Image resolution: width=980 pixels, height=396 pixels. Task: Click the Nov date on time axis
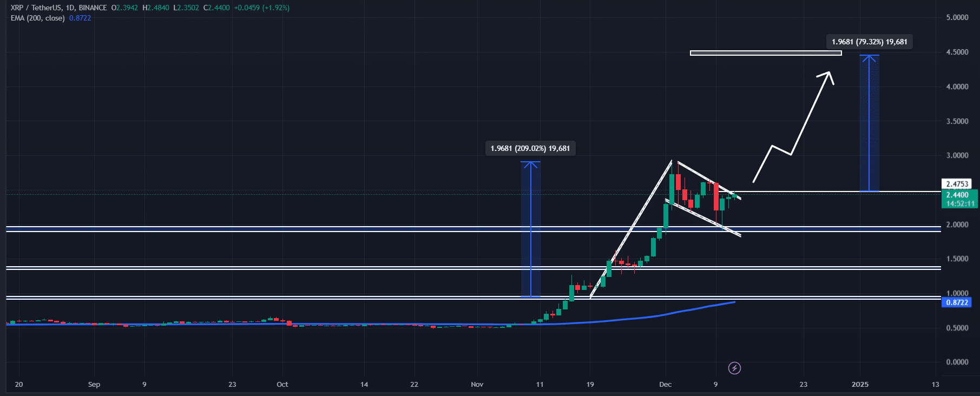pyautogui.click(x=477, y=385)
